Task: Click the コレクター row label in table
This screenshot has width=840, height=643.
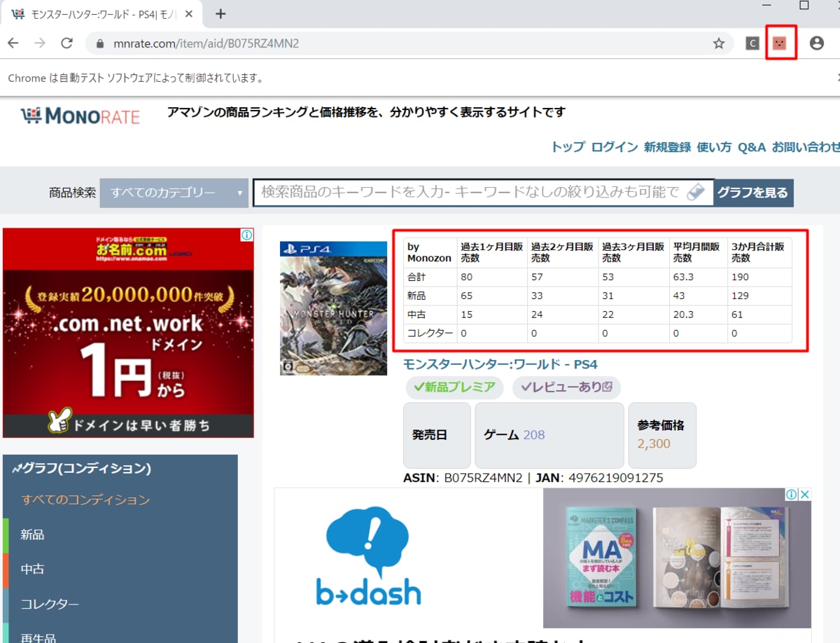Action: [430, 333]
